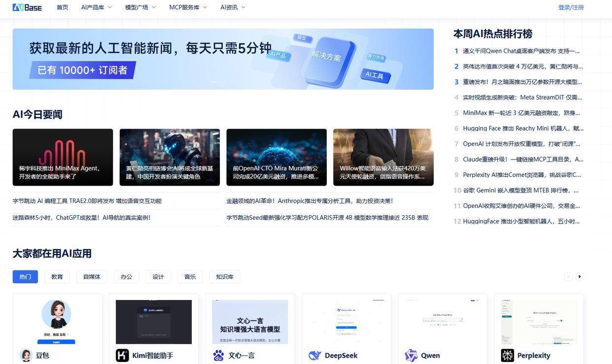This screenshot has width=612, height=364.
Task: Open rank 6 Hugging Face Reachy Mini article
Action: 523,129
